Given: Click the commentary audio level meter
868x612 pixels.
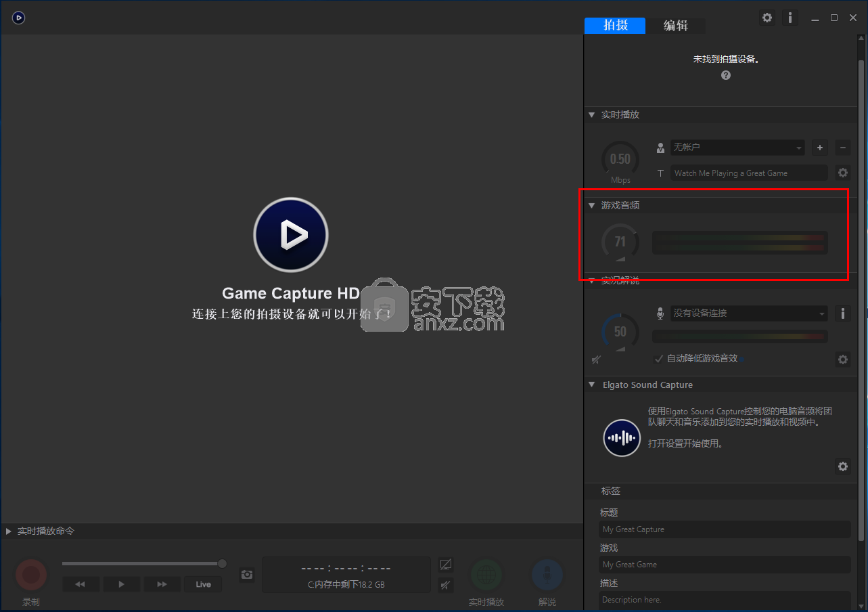Looking at the screenshot, I should coord(739,336).
